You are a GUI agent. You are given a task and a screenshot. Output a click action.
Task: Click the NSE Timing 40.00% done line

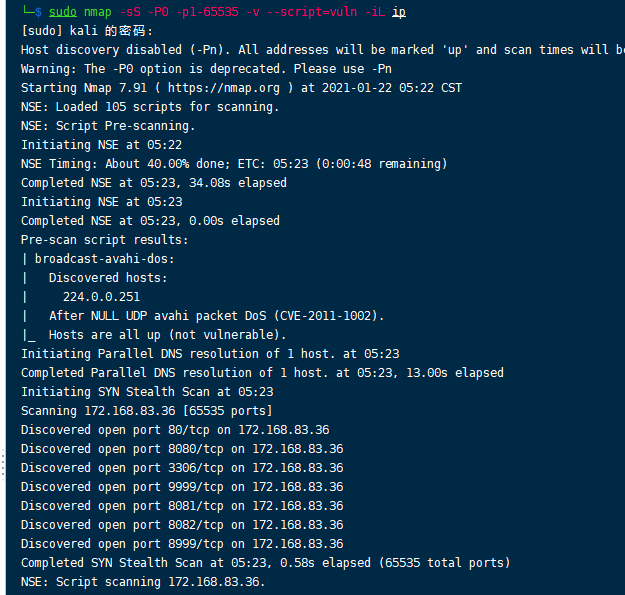(234, 164)
